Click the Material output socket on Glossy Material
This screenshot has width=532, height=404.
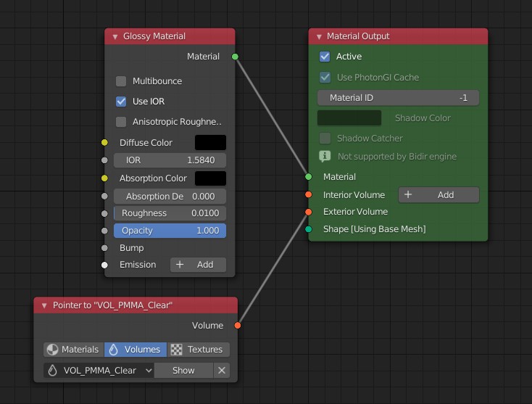(x=235, y=57)
